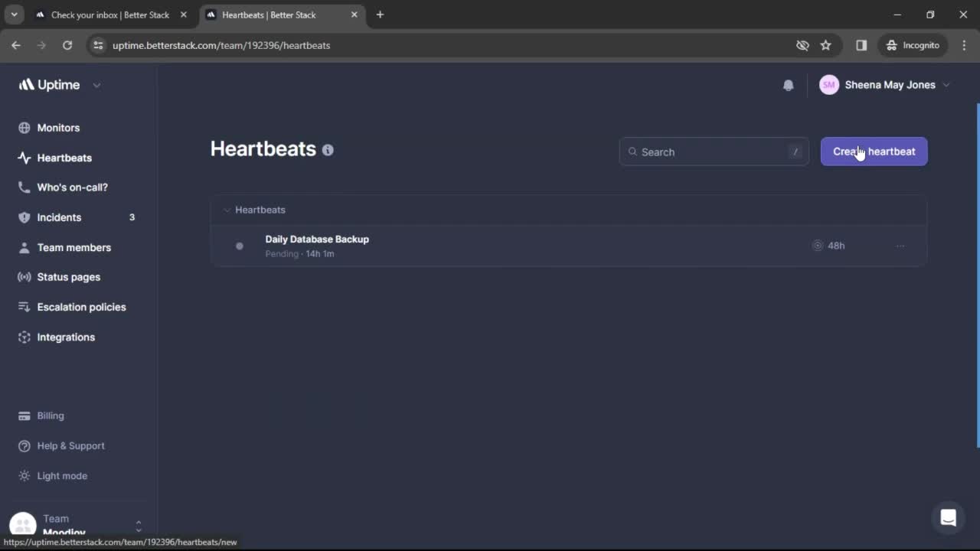
Task: Open the notifications bell
Action: pos(788,85)
